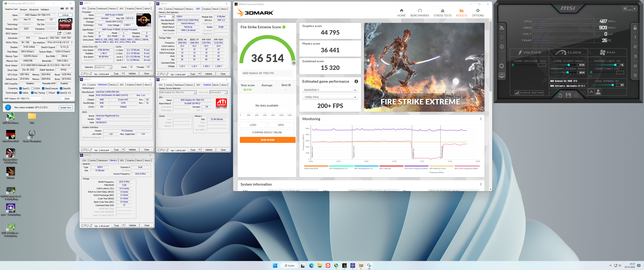Save Afterburner settings with floppy icon
The width and height of the screenshot is (644, 270).
(x=568, y=95)
